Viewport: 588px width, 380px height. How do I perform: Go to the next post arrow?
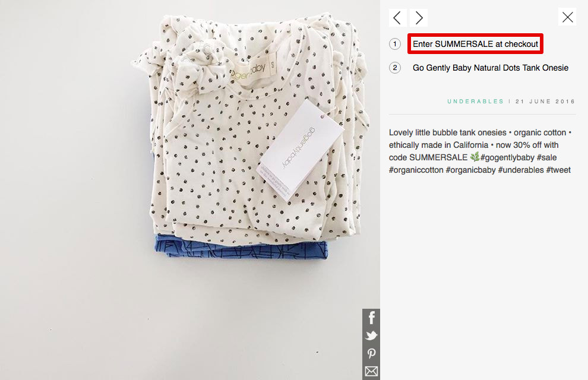[x=419, y=18]
